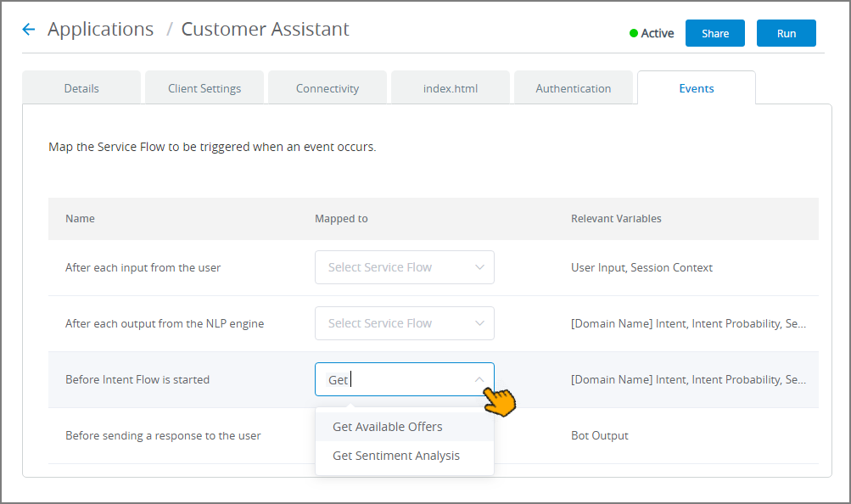The image size is (851, 504).
Task: Click the back arrow next to Applications
Action: pyautogui.click(x=29, y=30)
